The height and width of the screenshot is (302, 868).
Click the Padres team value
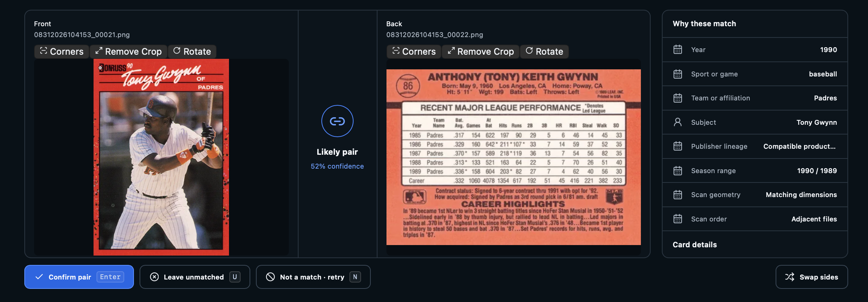[825, 98]
